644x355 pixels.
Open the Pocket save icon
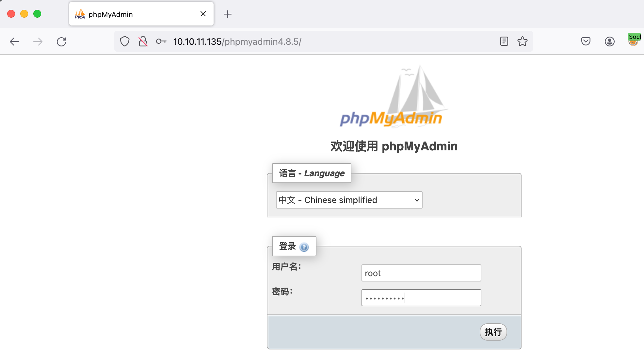(586, 41)
